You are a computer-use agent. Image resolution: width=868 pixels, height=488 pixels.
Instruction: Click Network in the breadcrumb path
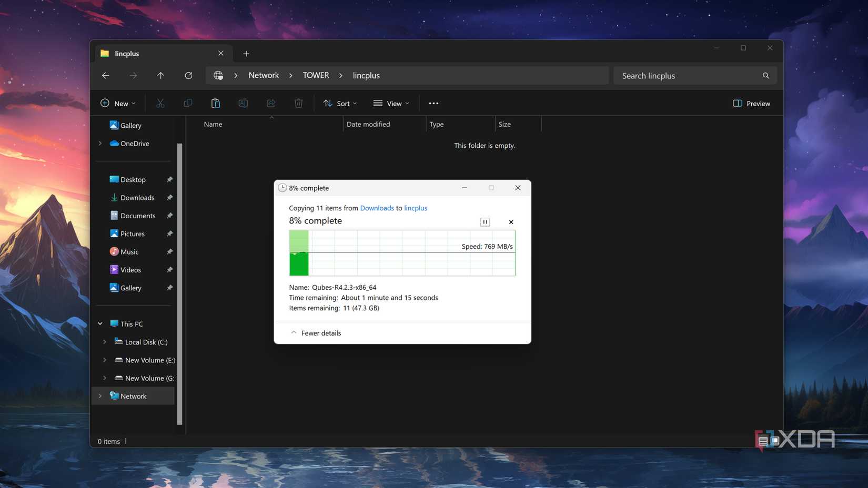(264, 76)
